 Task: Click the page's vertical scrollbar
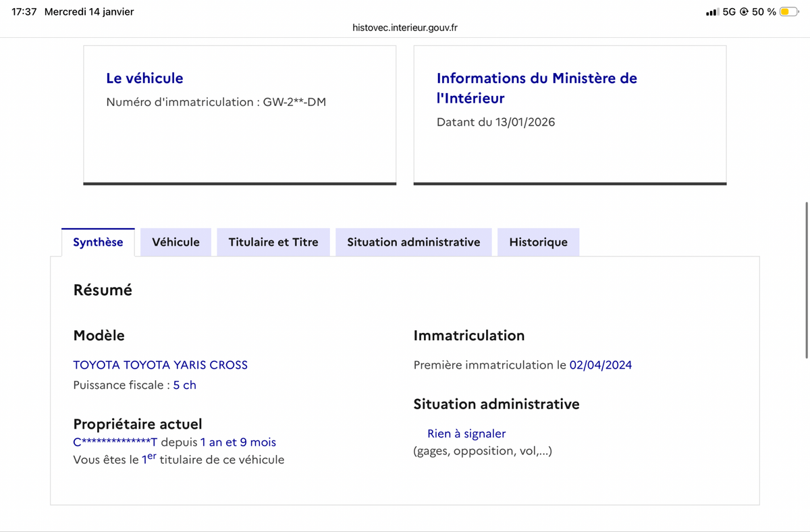click(x=807, y=280)
